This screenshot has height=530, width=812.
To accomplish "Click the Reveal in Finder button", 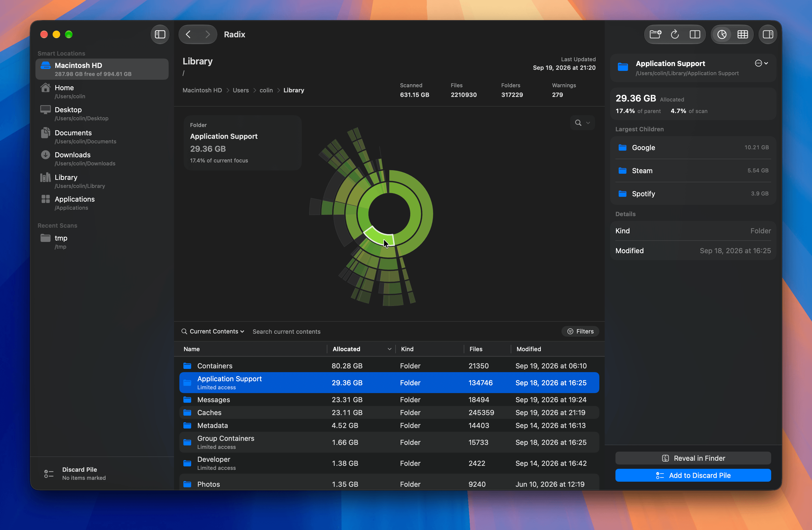I will tap(693, 458).
